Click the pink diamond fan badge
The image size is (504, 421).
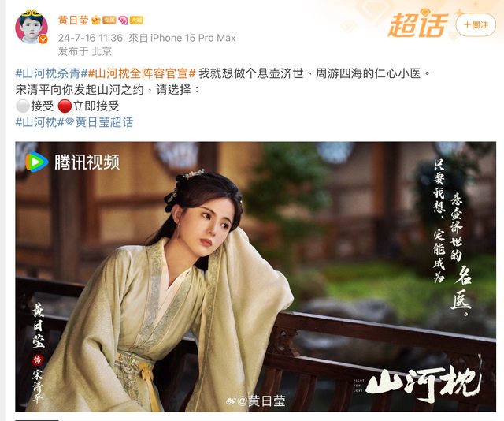tap(123, 20)
